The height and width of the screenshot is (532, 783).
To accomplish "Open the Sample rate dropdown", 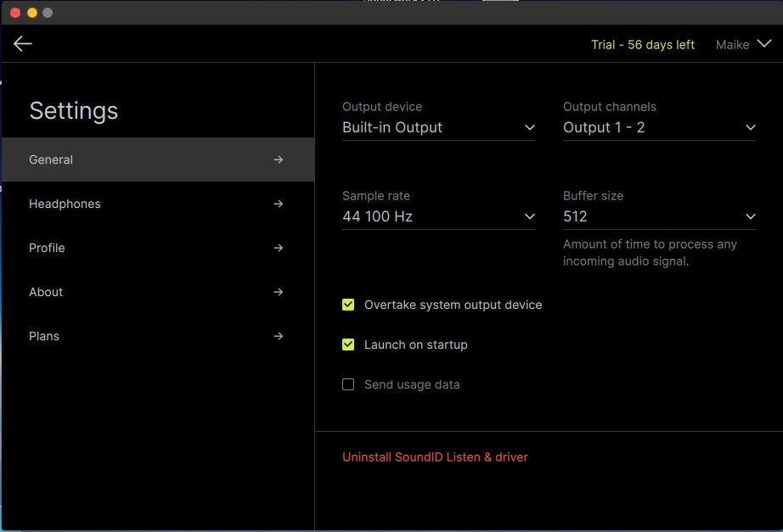I will point(438,216).
